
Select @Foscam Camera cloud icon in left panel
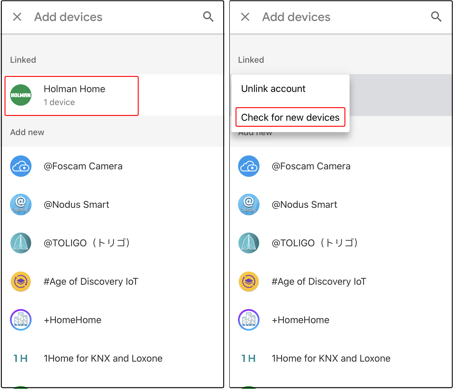pos(21,166)
